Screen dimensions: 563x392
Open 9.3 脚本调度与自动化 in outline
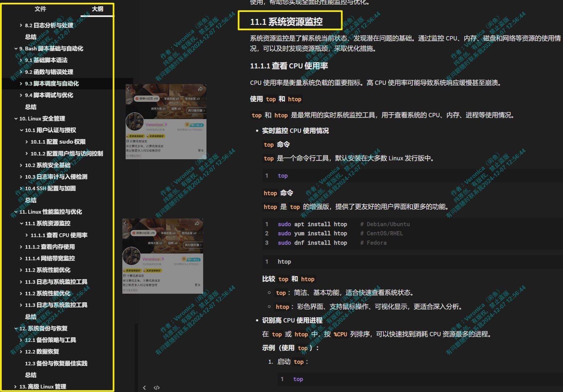pos(52,84)
